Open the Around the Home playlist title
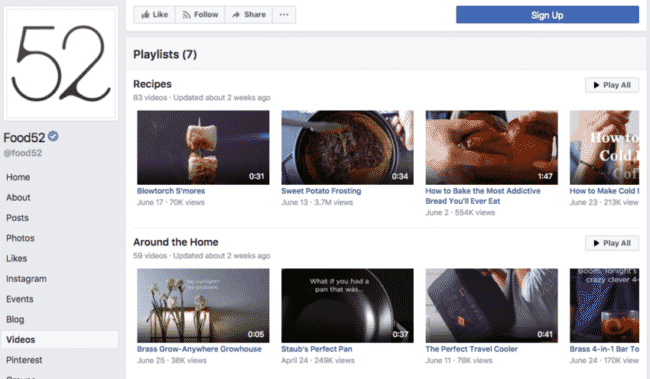This screenshot has width=650, height=379. tap(176, 242)
